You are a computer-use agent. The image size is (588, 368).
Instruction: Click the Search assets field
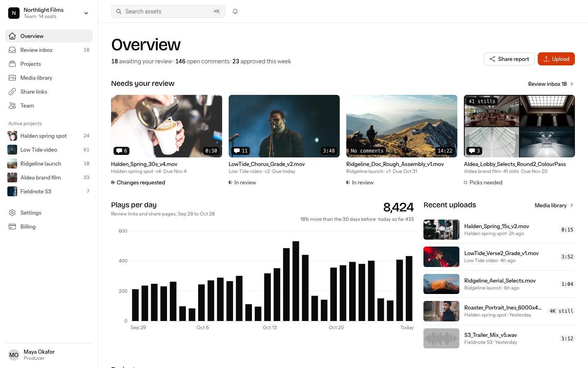[168, 11]
